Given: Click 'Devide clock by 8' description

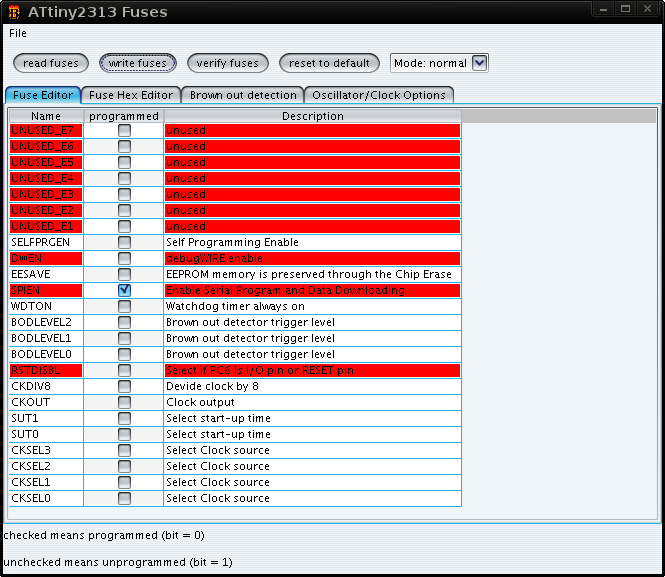Looking at the screenshot, I should tap(313, 386).
